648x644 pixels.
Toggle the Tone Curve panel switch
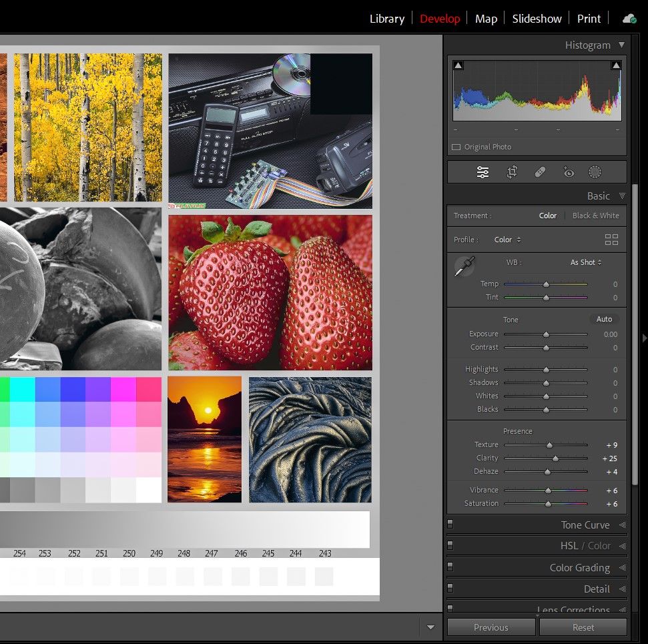(x=450, y=525)
